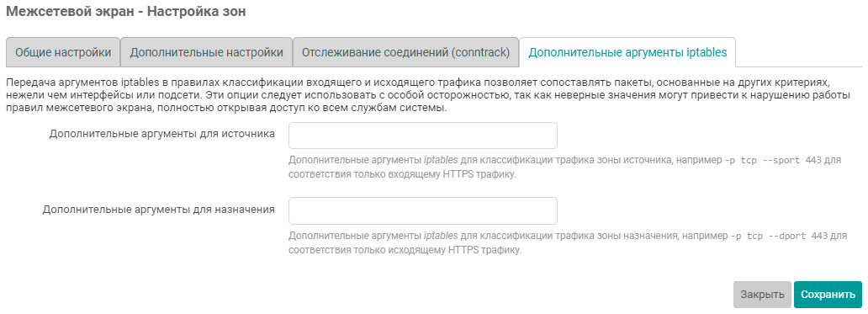Image resolution: width=868 pixels, height=314 pixels.
Task: Click the label Дополнительные аргументы для назначения
Action: (x=158, y=210)
